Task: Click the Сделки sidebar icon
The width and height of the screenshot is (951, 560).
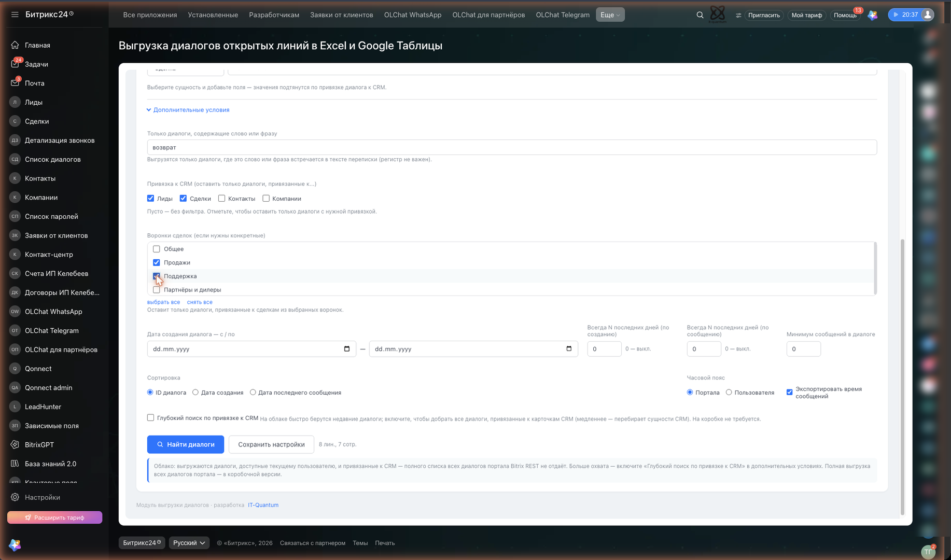Action: [15, 121]
